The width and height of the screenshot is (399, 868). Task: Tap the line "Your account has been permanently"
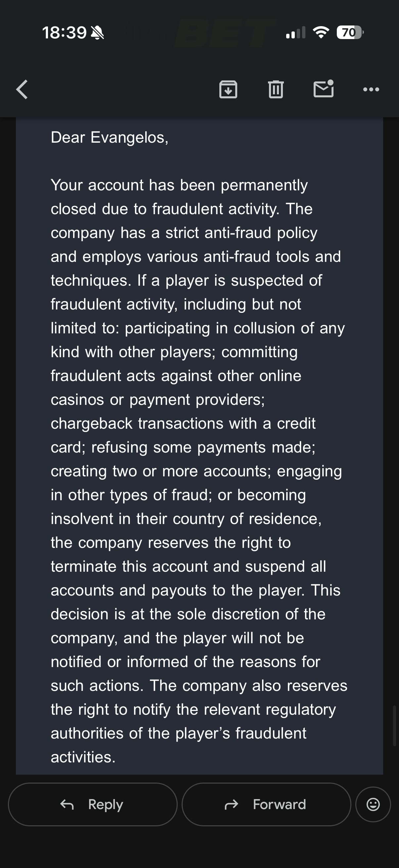179,185
